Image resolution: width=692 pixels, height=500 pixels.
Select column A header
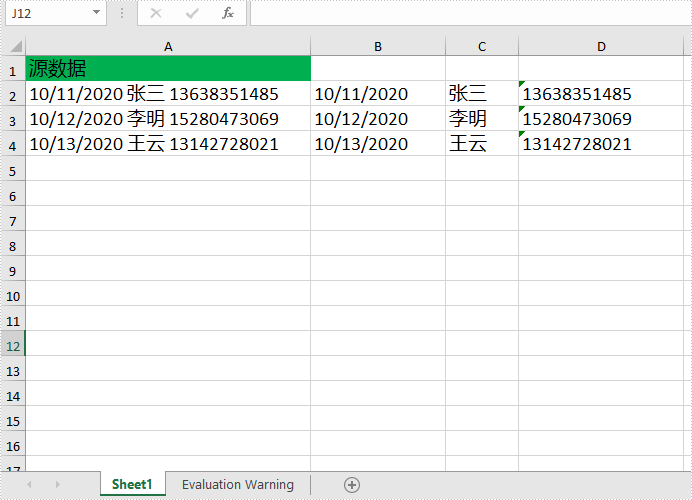(x=168, y=46)
